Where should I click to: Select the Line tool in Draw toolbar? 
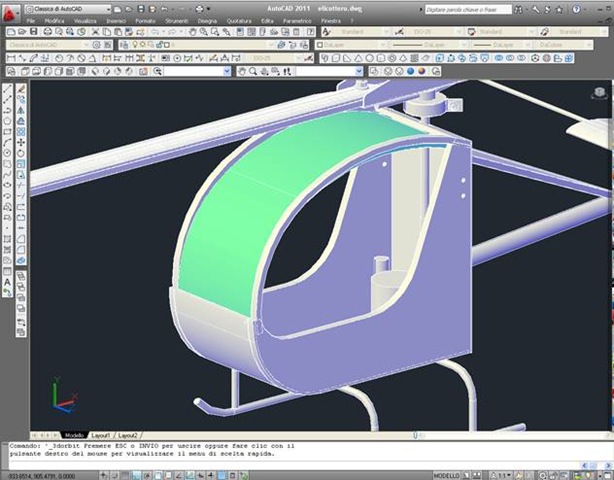(8, 88)
